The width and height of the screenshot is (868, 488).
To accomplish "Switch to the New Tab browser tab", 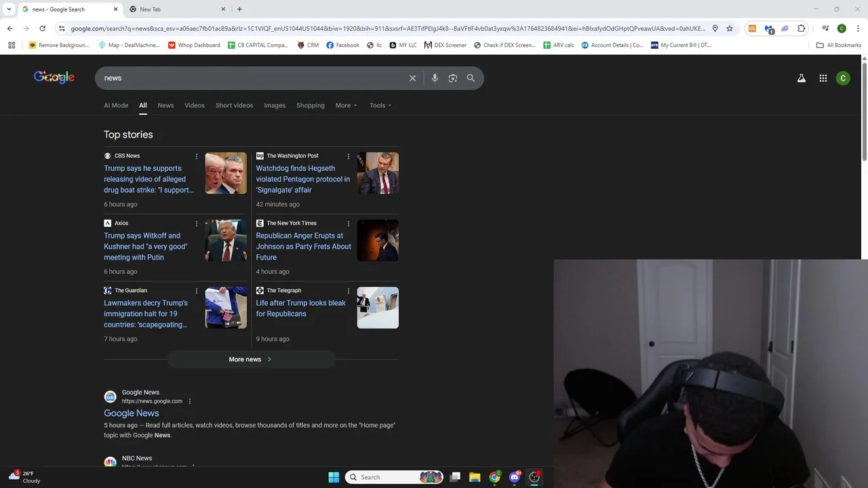I will [x=176, y=9].
